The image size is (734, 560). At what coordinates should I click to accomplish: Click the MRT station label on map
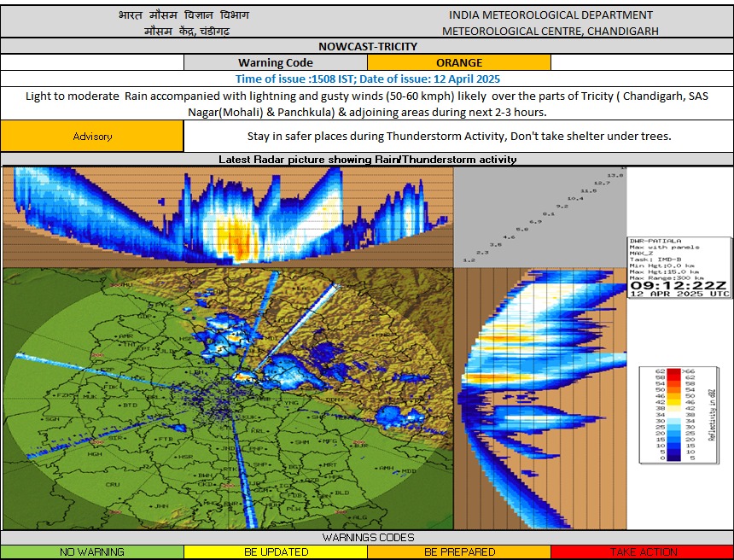(330, 465)
